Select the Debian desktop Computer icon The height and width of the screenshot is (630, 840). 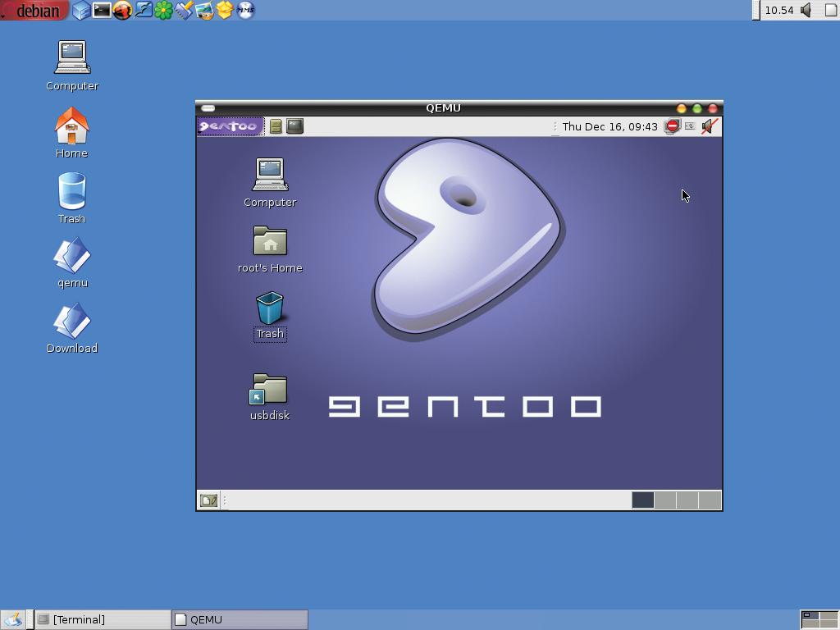[72, 66]
